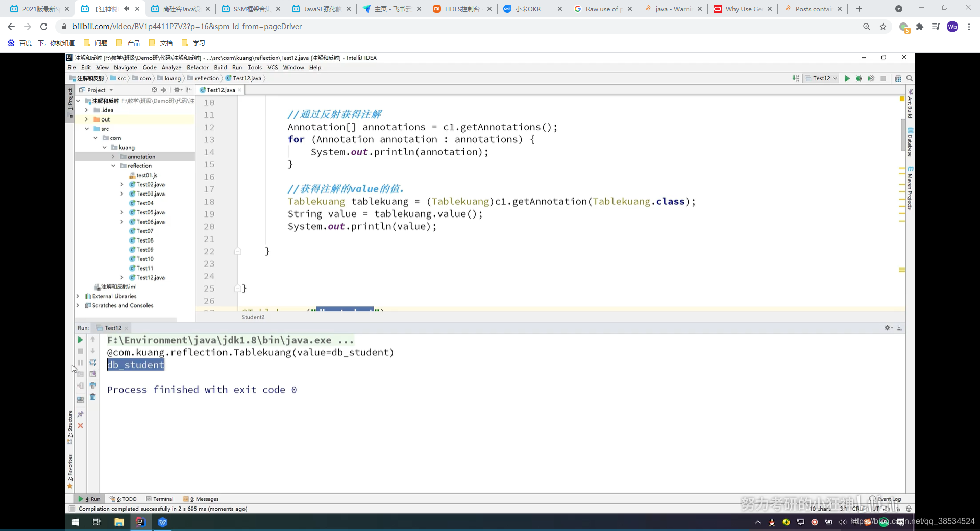Open Project Structure from the toolbar icon
This screenshot has width=980, height=531.
point(898,78)
